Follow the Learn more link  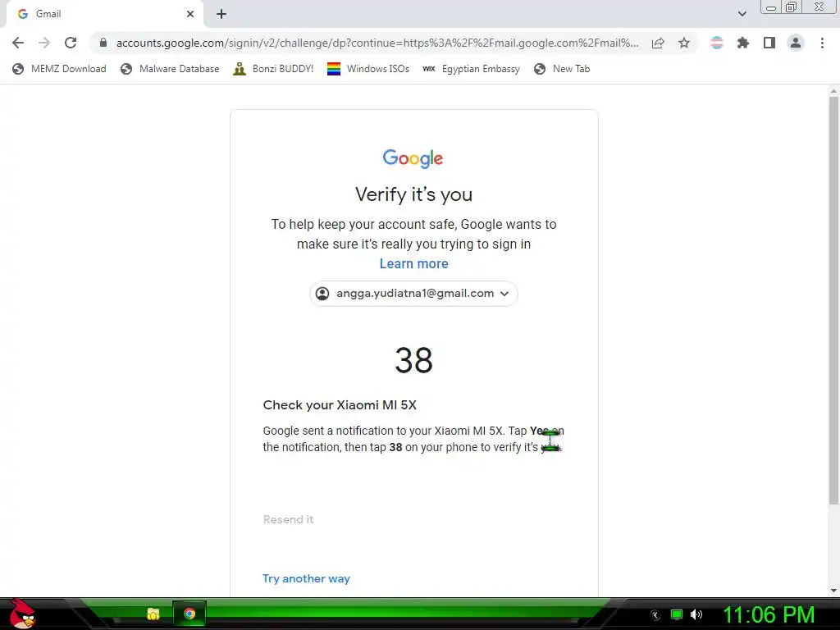(x=413, y=263)
